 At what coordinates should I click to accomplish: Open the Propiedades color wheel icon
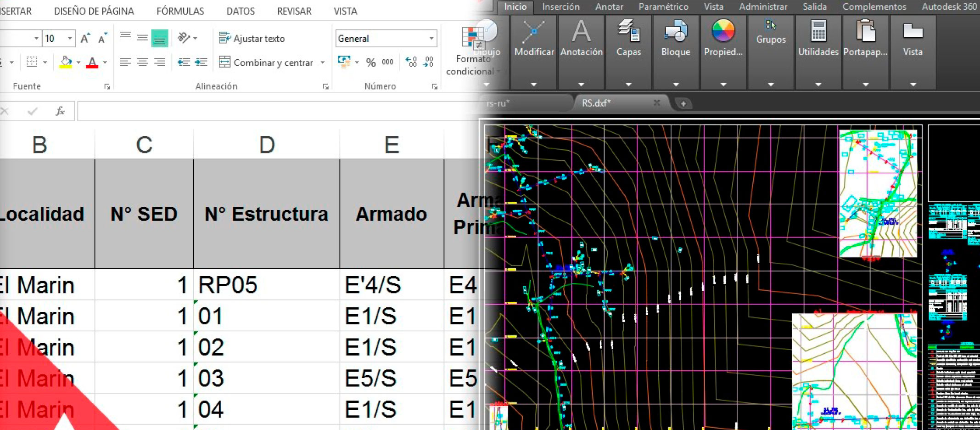(x=723, y=32)
